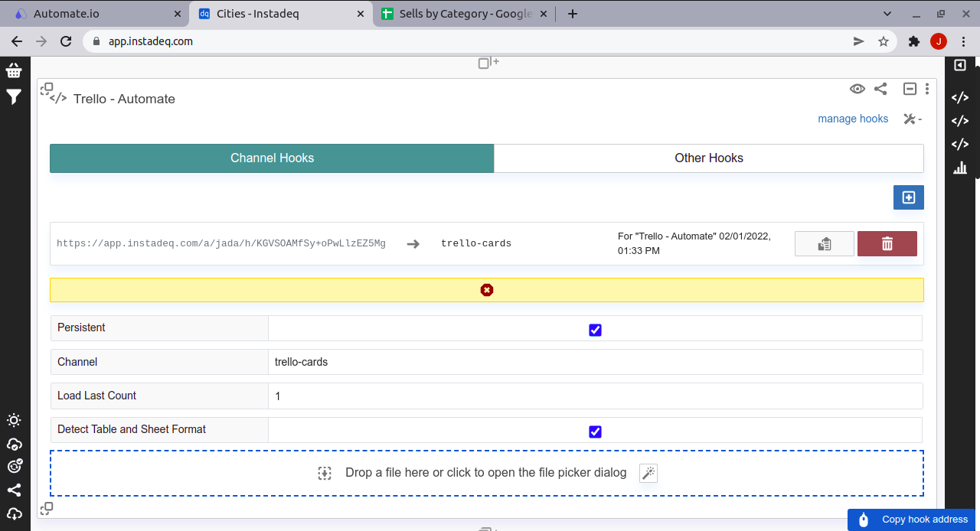
Task: Open the J profile avatar
Action: pos(939,41)
